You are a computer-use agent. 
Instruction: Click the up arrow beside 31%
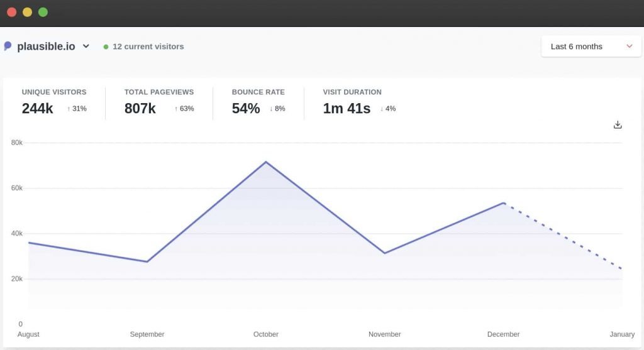(x=69, y=109)
